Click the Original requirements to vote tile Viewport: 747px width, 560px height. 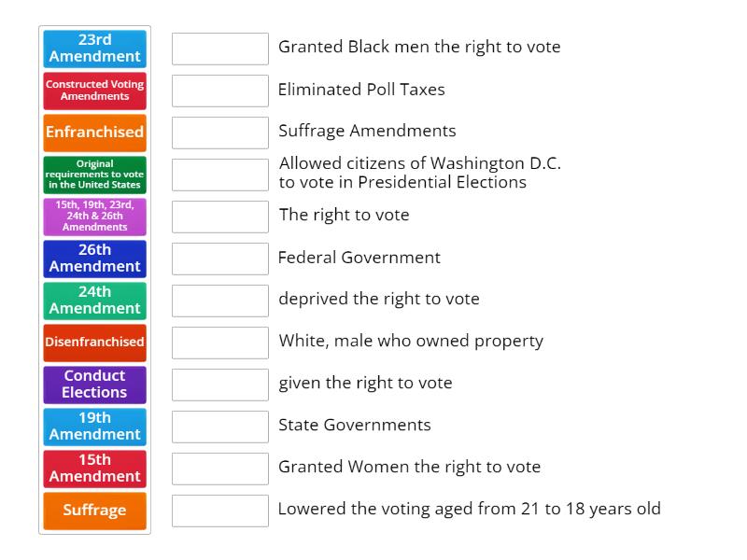coord(94,174)
